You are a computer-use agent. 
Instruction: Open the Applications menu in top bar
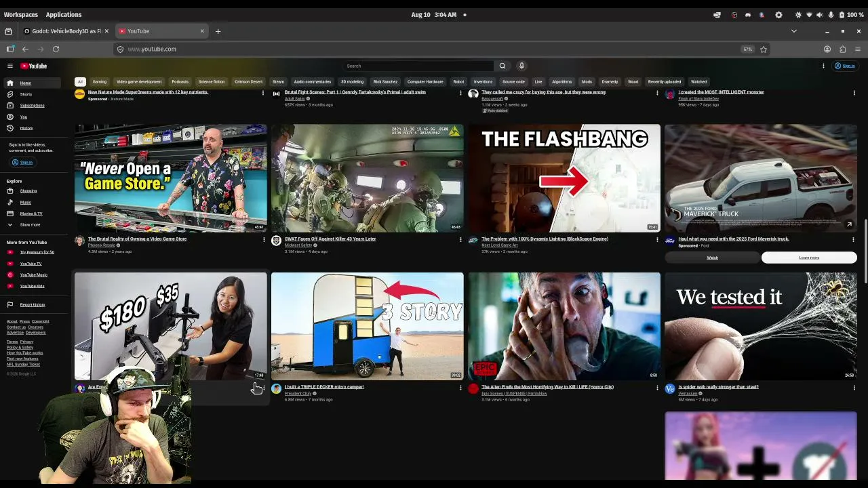pyautogui.click(x=64, y=14)
